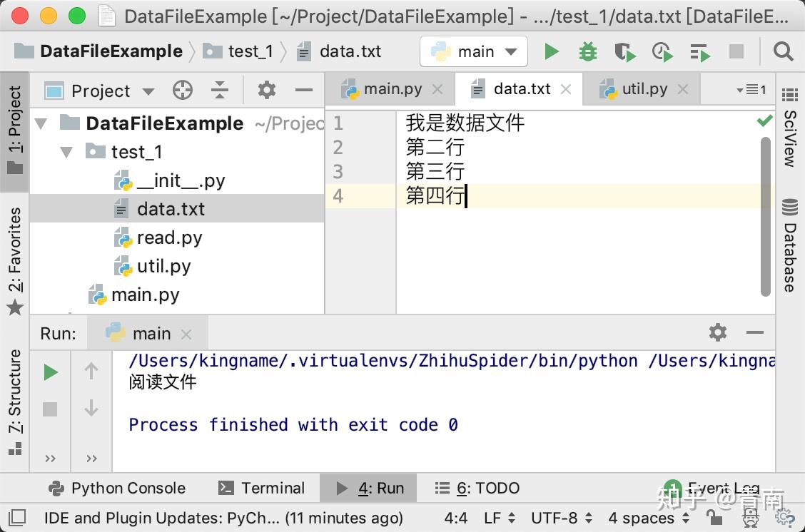Toggle file writable lock in status bar
This screenshot has width=805, height=532.
coord(714,518)
